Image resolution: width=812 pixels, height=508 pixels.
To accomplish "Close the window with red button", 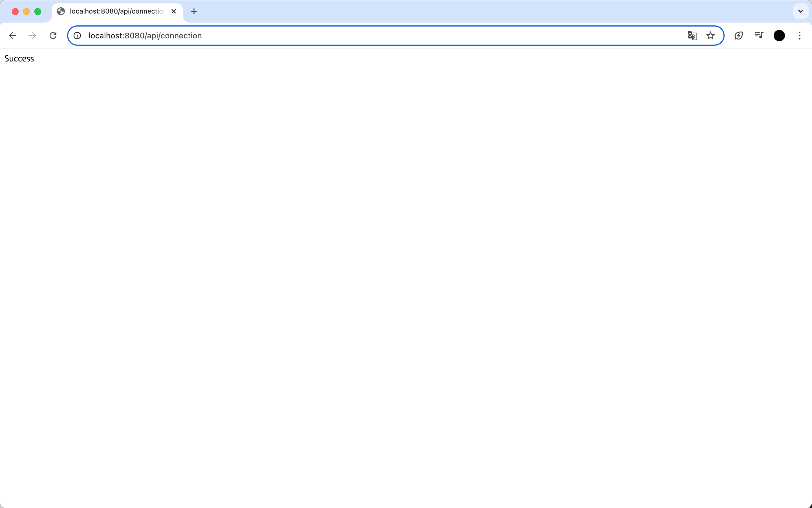I will click(x=15, y=11).
